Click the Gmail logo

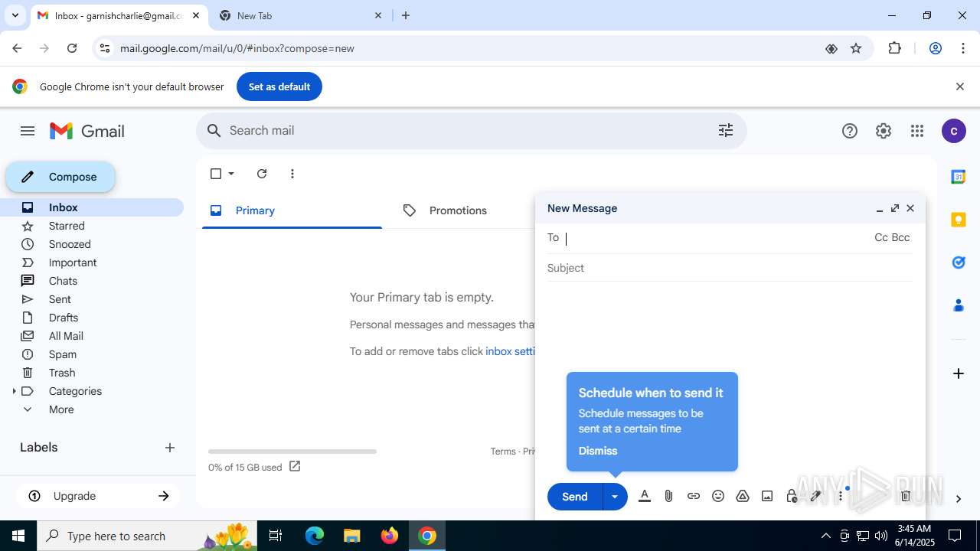tap(87, 131)
